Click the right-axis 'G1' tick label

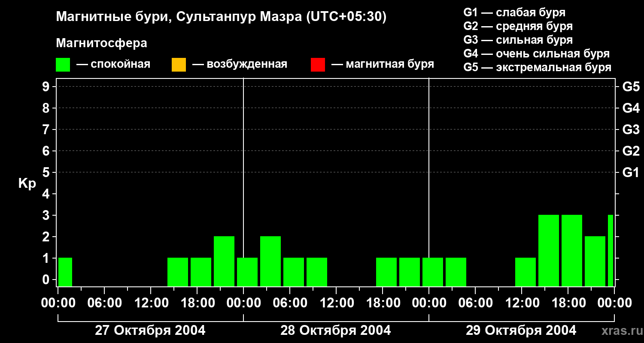(631, 172)
